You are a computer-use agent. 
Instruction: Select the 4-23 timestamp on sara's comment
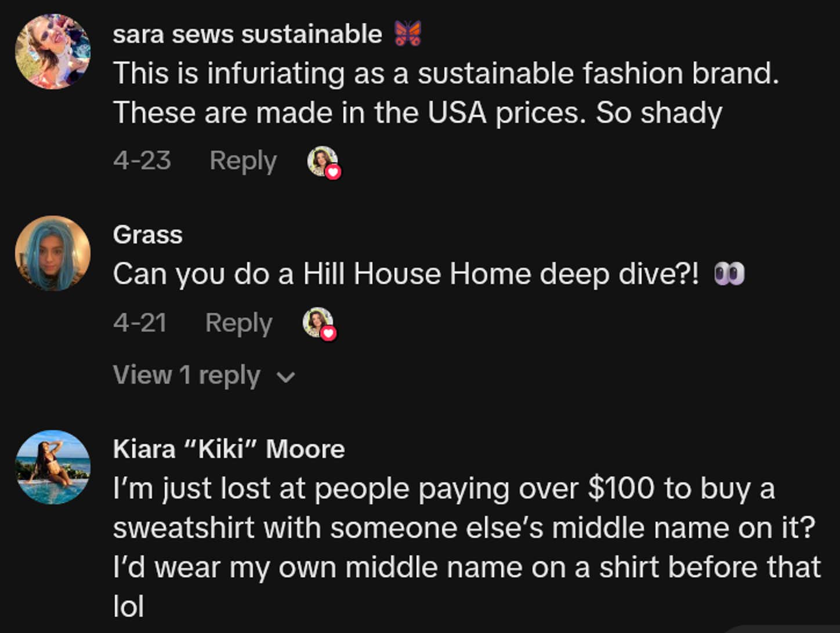[142, 161]
